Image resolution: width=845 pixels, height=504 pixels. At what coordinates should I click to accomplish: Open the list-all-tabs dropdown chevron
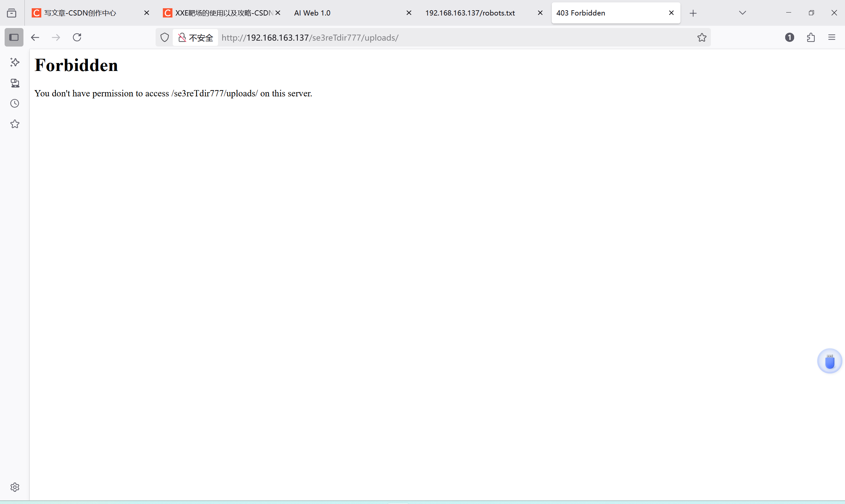pyautogui.click(x=742, y=13)
